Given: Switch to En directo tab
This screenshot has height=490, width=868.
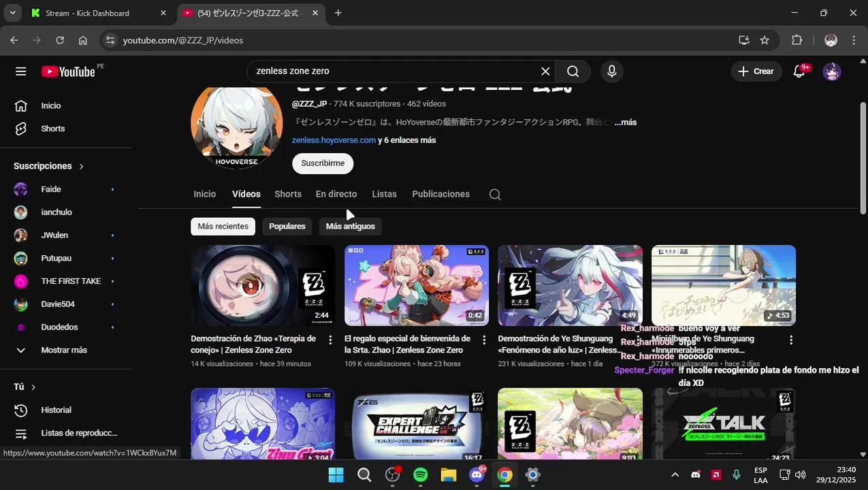Looking at the screenshot, I should (x=336, y=194).
